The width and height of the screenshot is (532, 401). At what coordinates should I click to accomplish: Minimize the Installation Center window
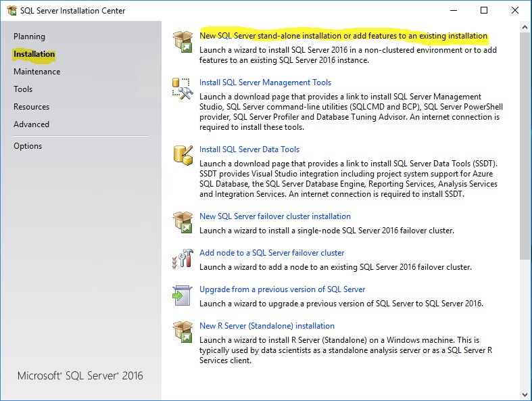454,11
